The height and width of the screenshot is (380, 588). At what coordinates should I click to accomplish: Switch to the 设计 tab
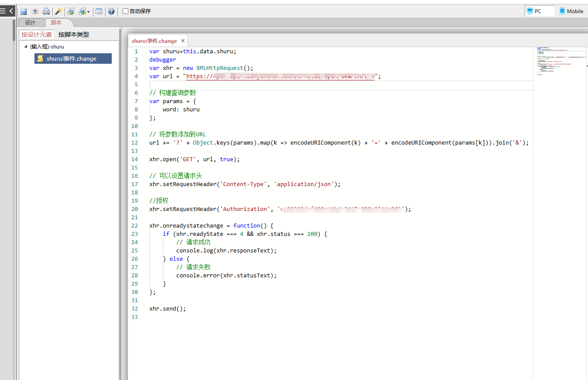coord(30,23)
